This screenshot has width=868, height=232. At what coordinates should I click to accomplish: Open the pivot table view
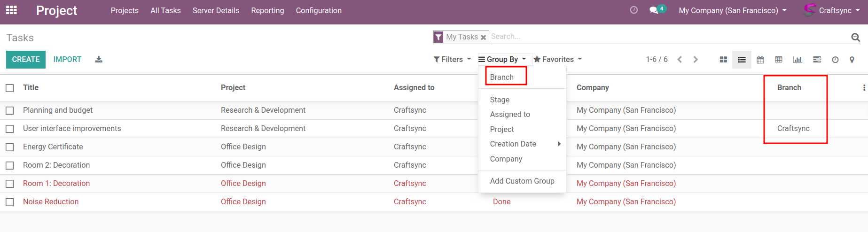[779, 60]
